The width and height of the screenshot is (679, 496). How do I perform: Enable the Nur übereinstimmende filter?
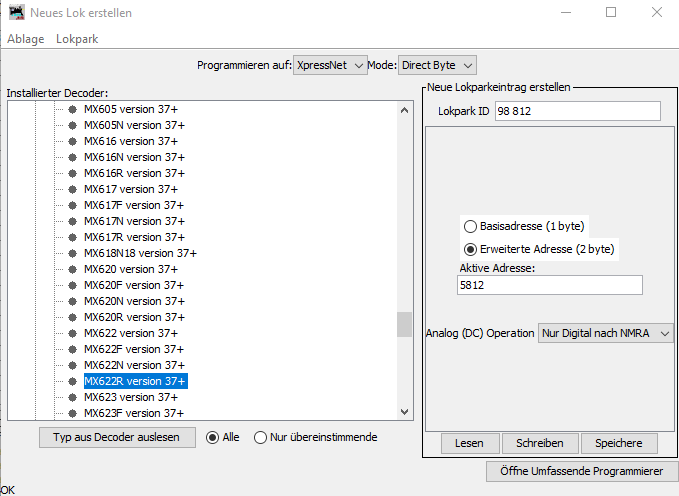261,437
